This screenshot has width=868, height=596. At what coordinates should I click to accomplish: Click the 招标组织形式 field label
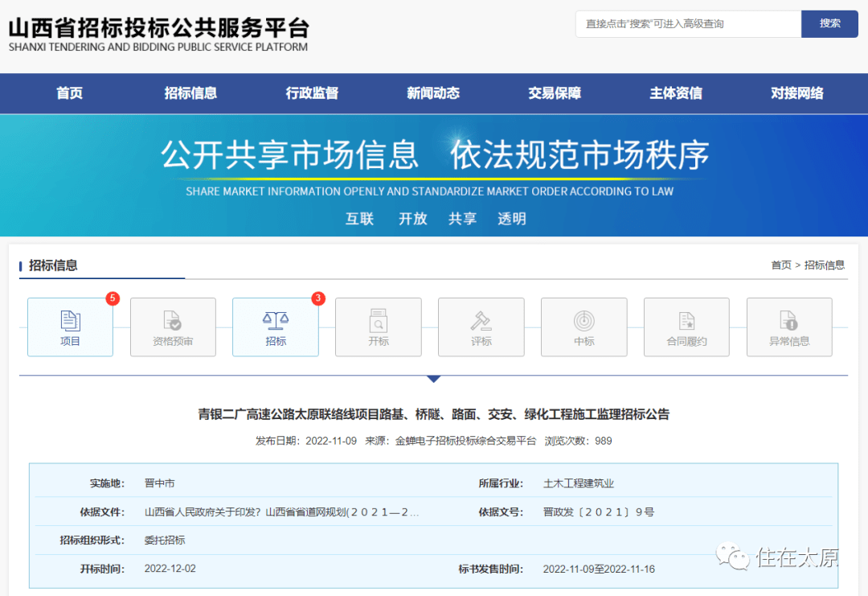[x=92, y=540]
